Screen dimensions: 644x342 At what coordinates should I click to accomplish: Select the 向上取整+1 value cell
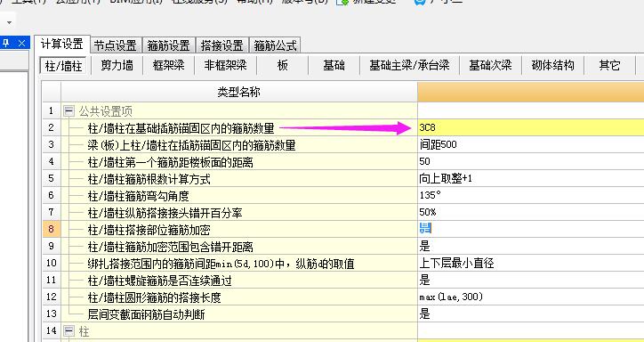point(531,178)
